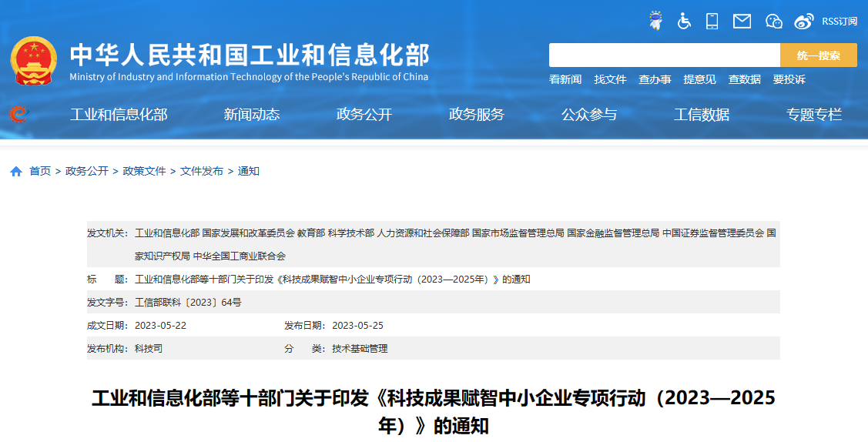Open the 工信数据 nav menu

702,115
